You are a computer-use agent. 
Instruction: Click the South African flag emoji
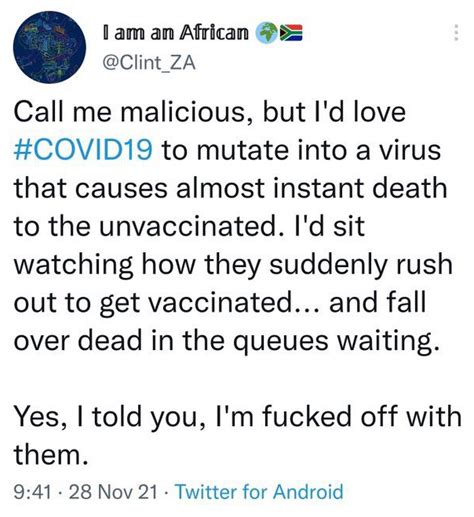(291, 33)
